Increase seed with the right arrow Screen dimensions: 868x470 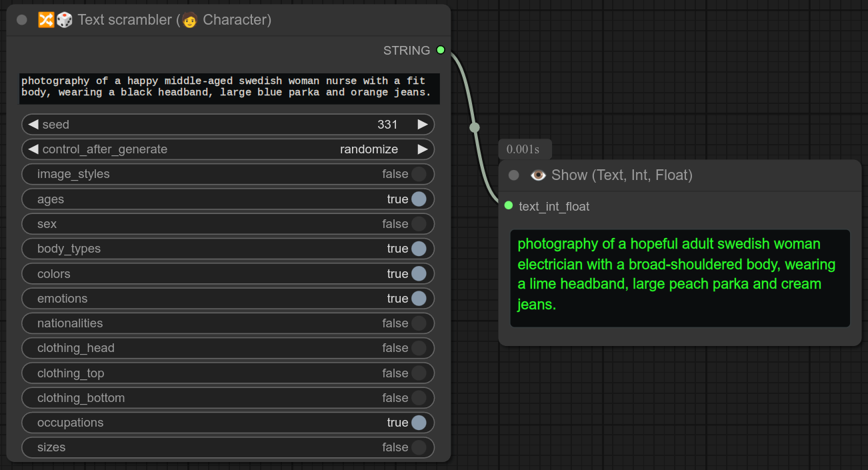(422, 125)
